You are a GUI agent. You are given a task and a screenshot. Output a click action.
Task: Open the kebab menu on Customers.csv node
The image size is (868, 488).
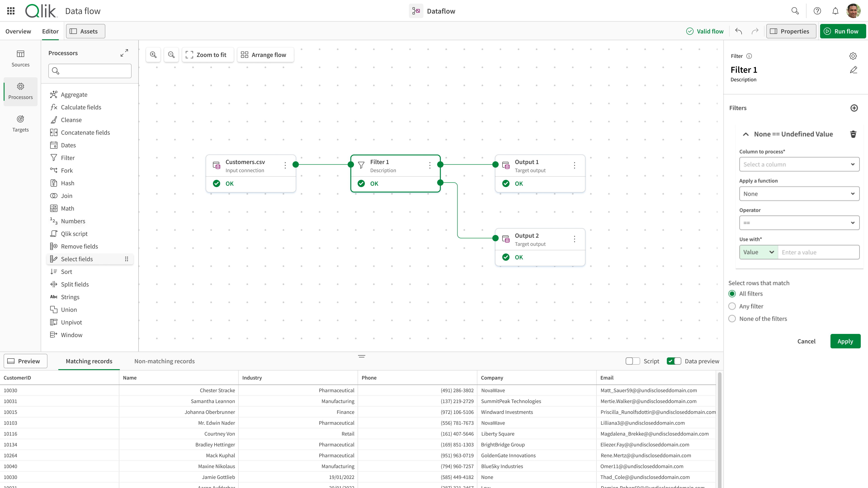[285, 165]
